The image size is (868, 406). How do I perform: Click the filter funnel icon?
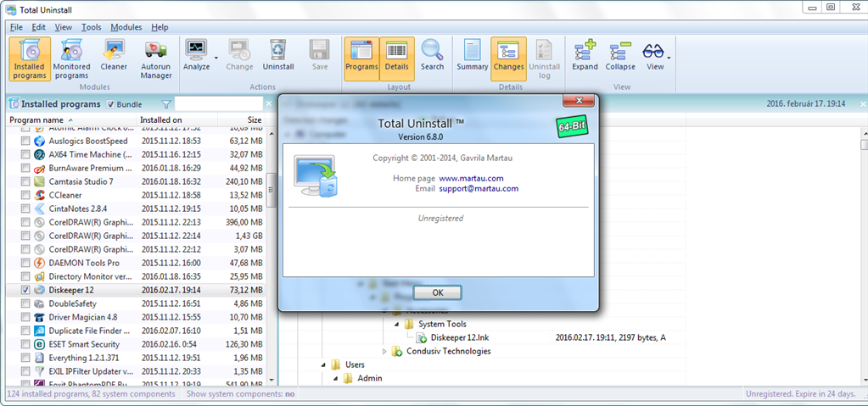pyautogui.click(x=165, y=104)
